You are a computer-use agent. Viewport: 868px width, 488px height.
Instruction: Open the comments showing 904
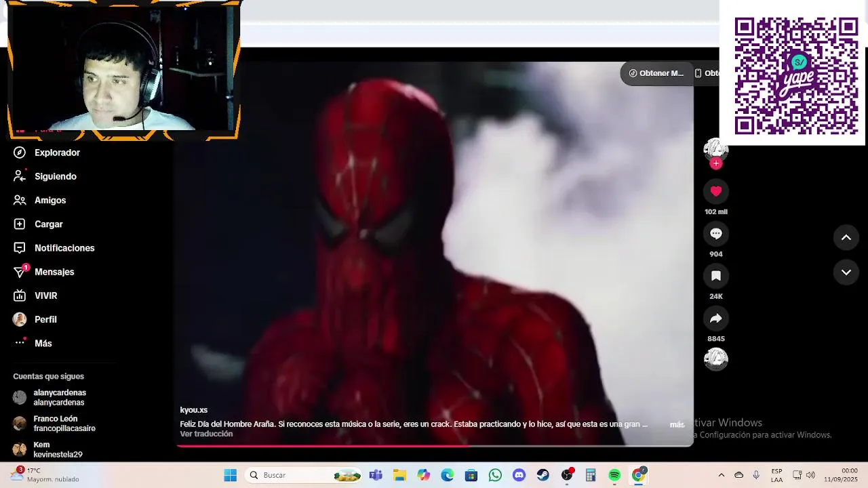[x=715, y=234]
